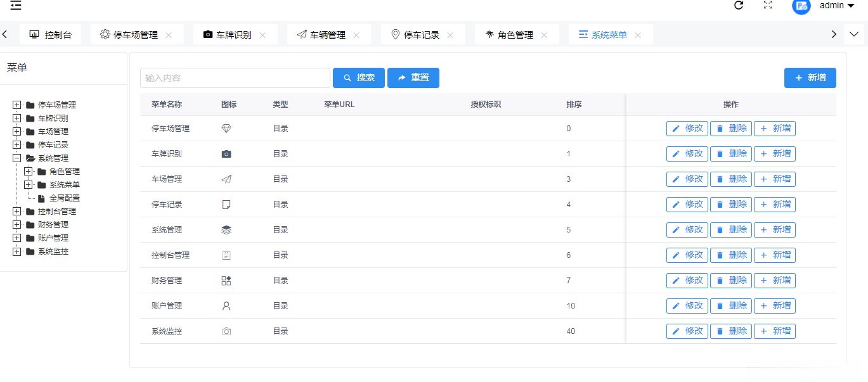Close the 车牌识别 tab

click(262, 35)
